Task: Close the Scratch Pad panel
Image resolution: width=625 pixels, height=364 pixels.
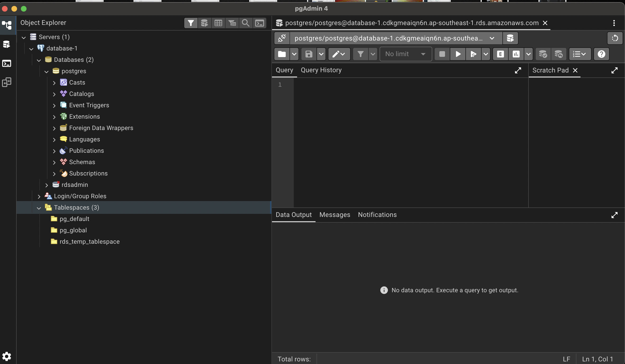Action: (575, 70)
